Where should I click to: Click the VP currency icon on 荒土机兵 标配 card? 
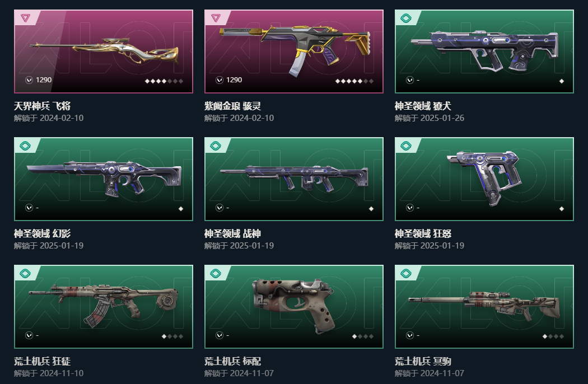[x=220, y=335]
